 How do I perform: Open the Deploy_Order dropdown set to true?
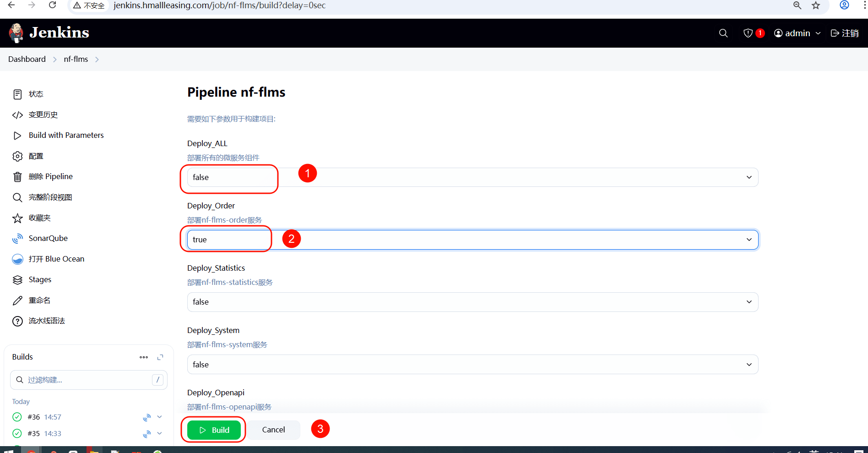coord(472,240)
